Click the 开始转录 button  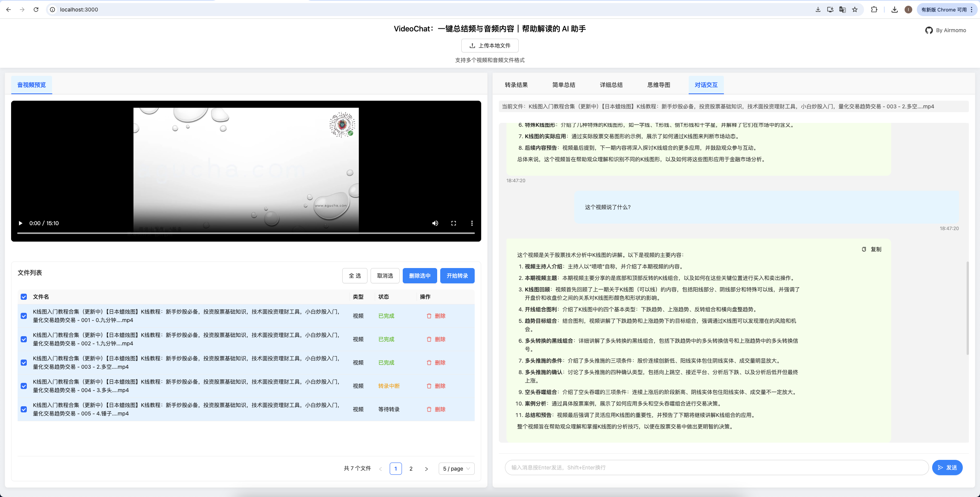[x=457, y=276]
